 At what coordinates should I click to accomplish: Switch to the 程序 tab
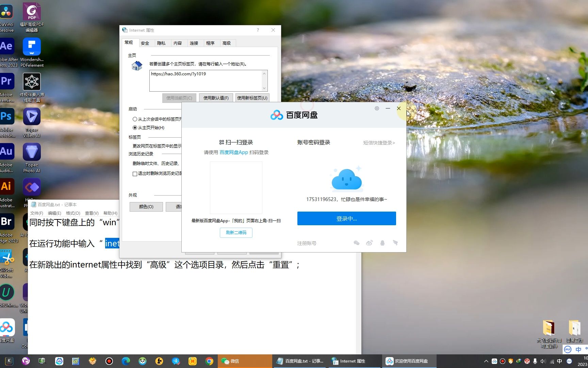210,43
